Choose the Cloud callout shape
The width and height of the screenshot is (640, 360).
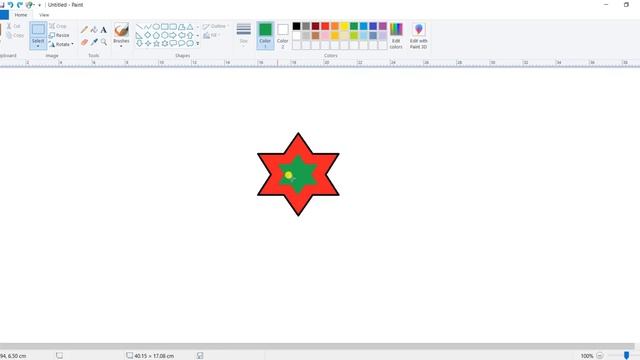pyautogui.click(x=190, y=43)
